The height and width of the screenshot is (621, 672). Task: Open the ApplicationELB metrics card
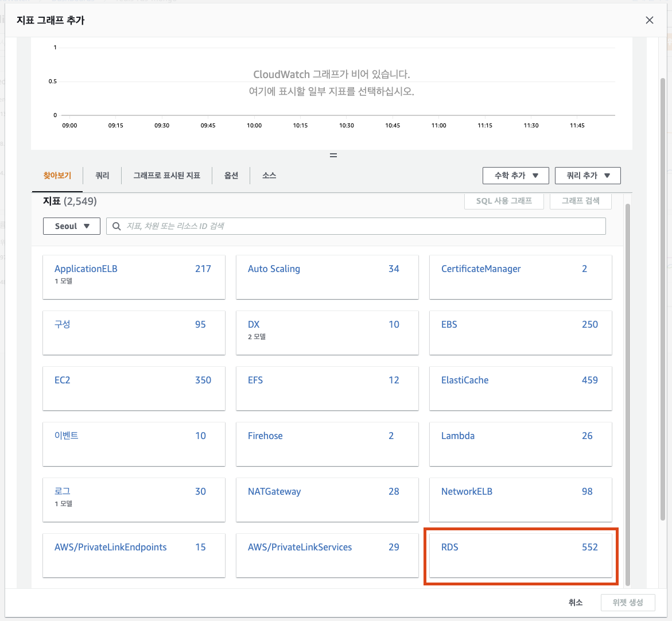[x=134, y=277]
